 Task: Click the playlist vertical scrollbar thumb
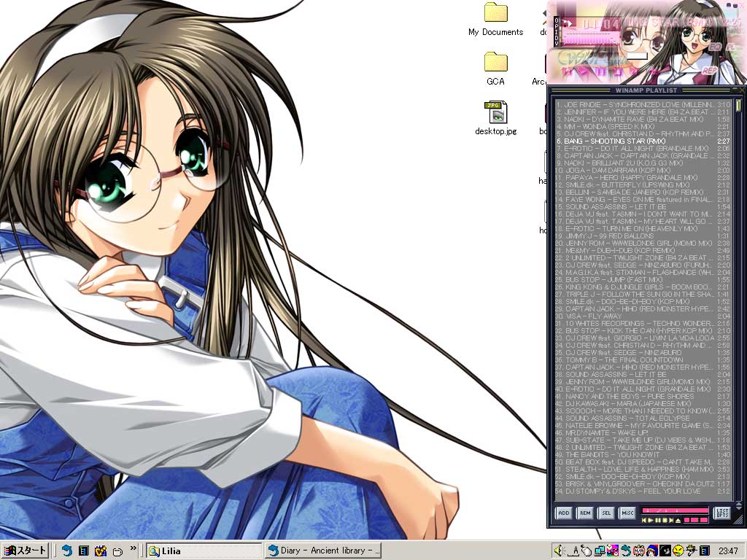tap(738, 105)
